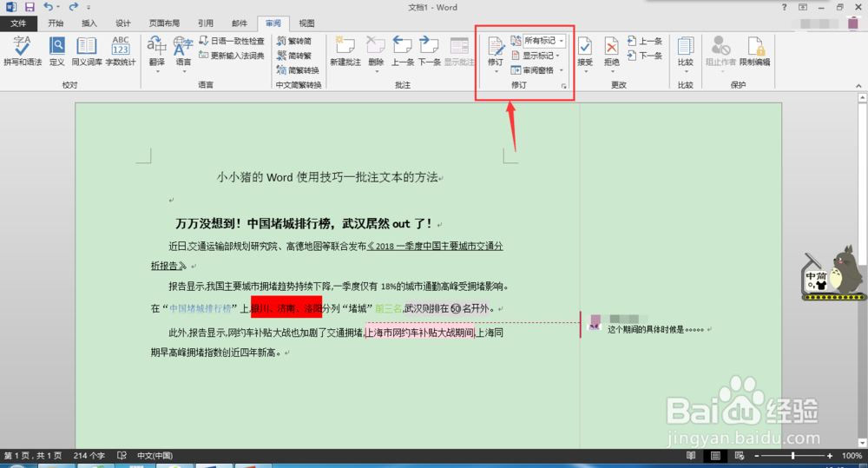This screenshot has height=468, width=868.
Task: Convert Traditional to Simplified (繁转简)
Action: pyautogui.click(x=294, y=41)
